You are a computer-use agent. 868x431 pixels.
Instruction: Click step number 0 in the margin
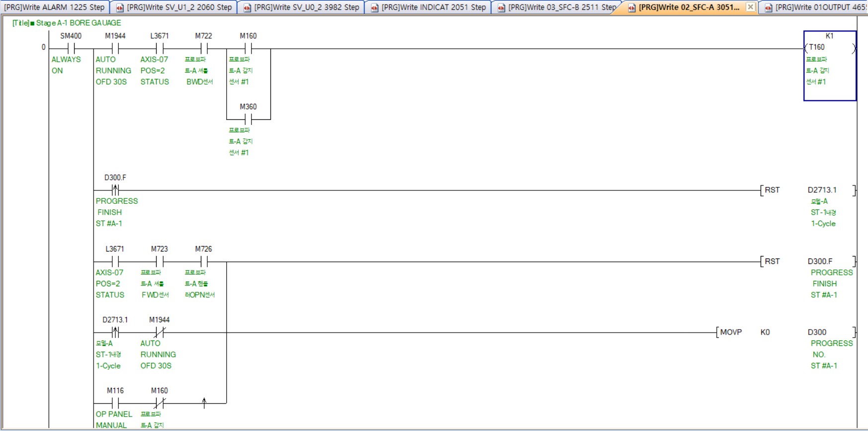click(43, 47)
